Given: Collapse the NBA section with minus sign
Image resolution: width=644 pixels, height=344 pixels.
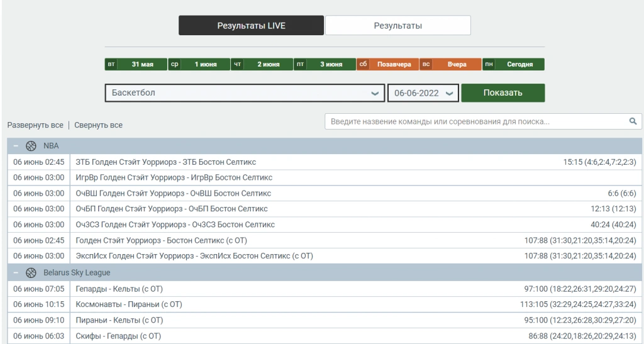Looking at the screenshot, I should pyautogui.click(x=16, y=146).
